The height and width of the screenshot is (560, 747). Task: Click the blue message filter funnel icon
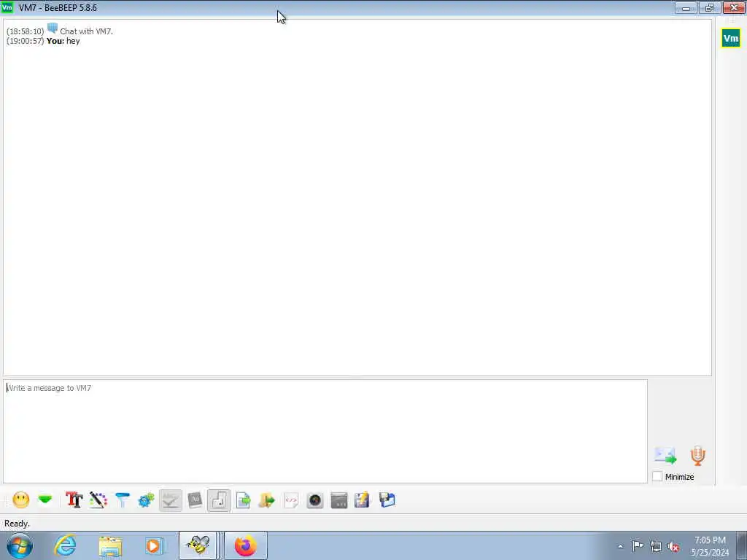click(123, 500)
